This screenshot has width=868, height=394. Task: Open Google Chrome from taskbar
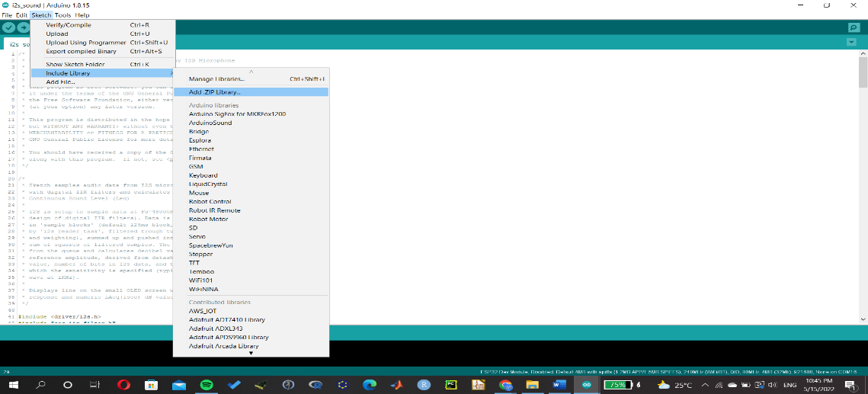(x=505, y=385)
